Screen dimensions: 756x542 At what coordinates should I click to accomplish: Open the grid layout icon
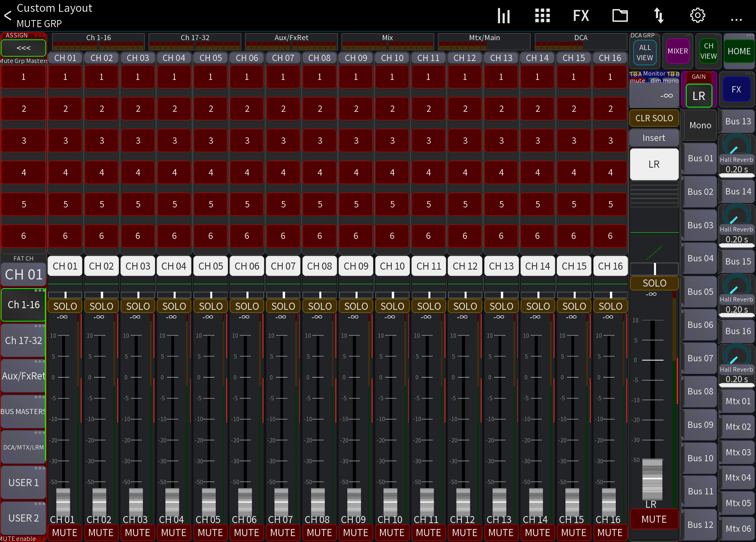pyautogui.click(x=542, y=16)
